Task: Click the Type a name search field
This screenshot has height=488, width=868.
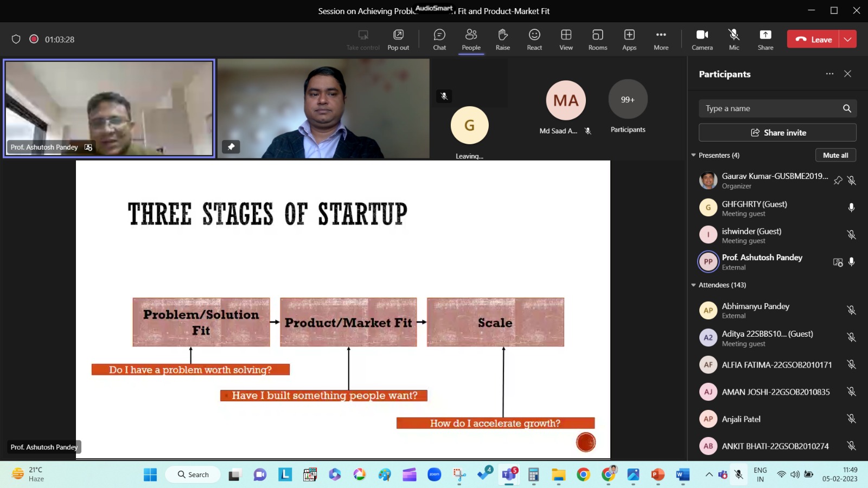Action: 770,108
